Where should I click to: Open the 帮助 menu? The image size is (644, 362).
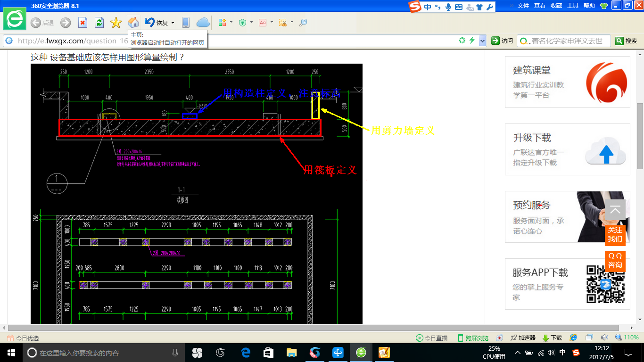(589, 6)
